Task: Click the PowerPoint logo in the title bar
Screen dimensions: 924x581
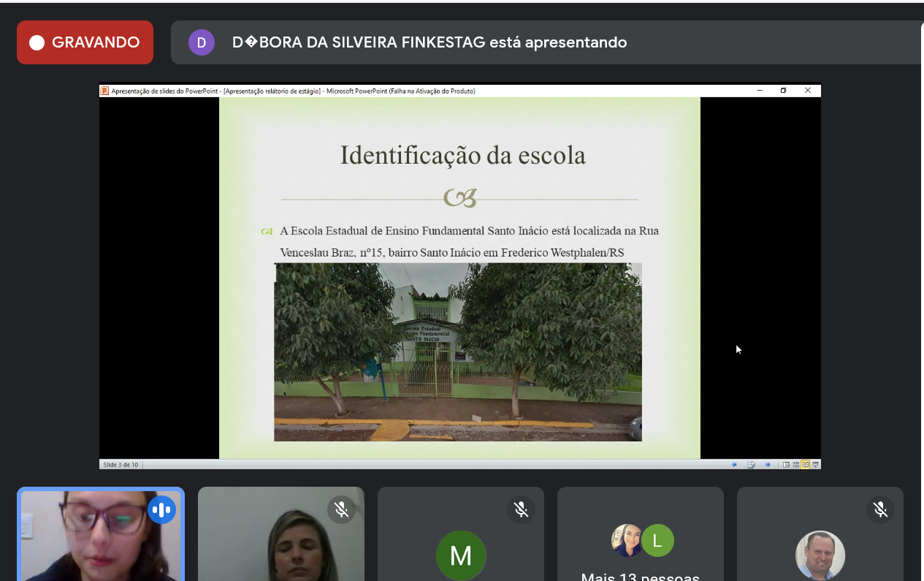Action: click(104, 91)
